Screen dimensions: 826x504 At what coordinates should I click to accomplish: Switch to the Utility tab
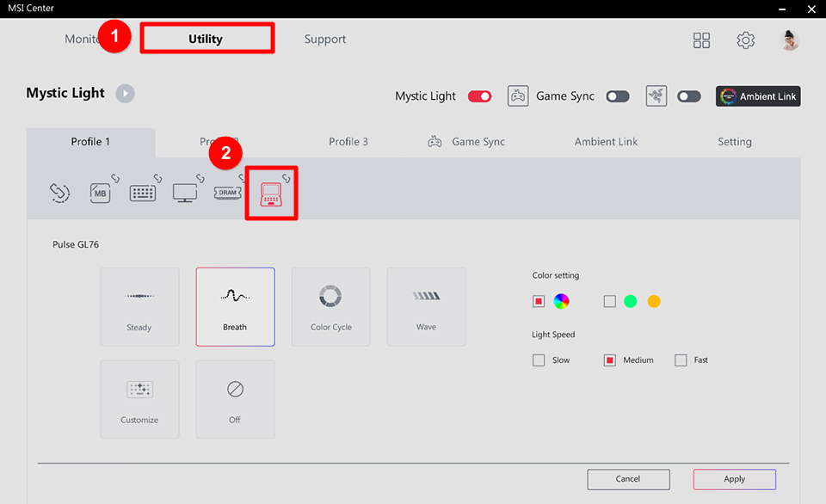(207, 39)
